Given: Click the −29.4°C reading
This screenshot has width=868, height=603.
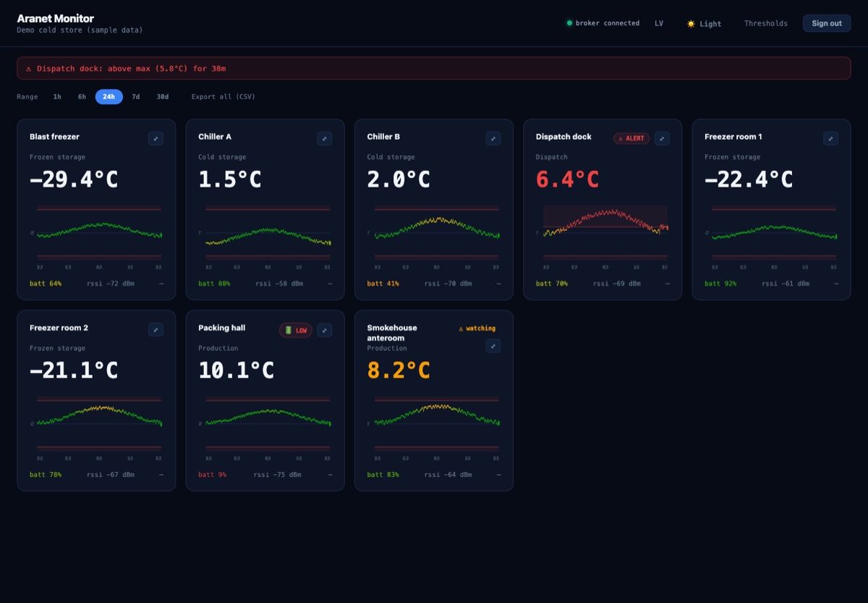Looking at the screenshot, I should pyautogui.click(x=74, y=180).
